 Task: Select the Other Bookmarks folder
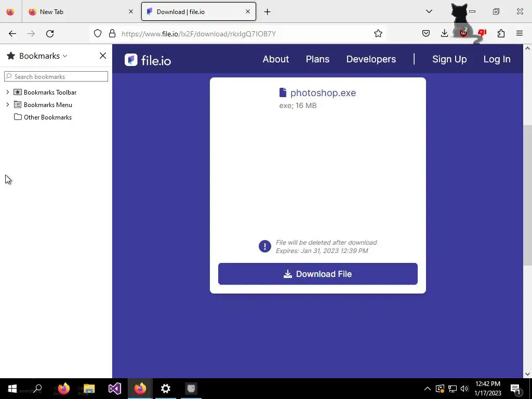pos(47,117)
